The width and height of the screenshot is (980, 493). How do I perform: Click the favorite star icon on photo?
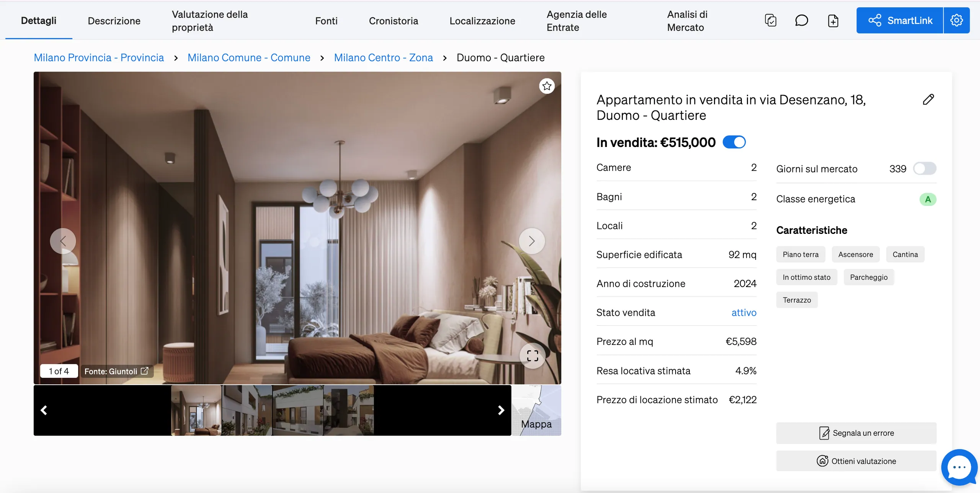pos(547,86)
